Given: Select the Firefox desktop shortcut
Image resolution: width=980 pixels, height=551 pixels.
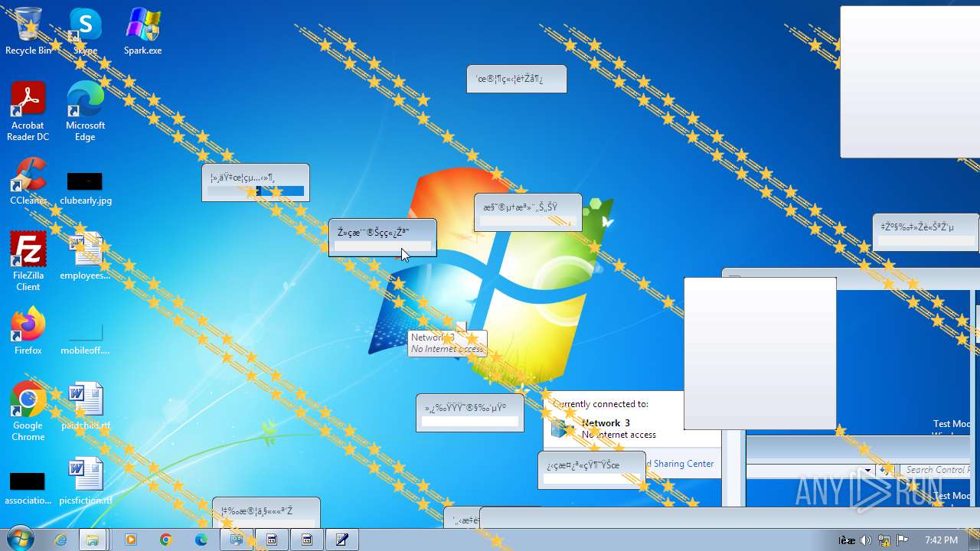Looking at the screenshot, I should pos(28,331).
